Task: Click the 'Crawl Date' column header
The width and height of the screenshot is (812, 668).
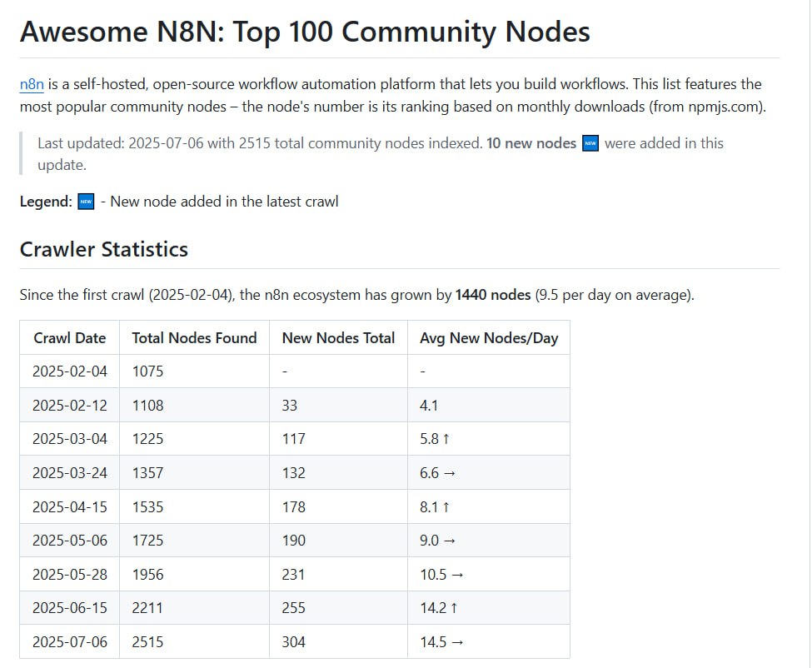Action: (x=69, y=337)
